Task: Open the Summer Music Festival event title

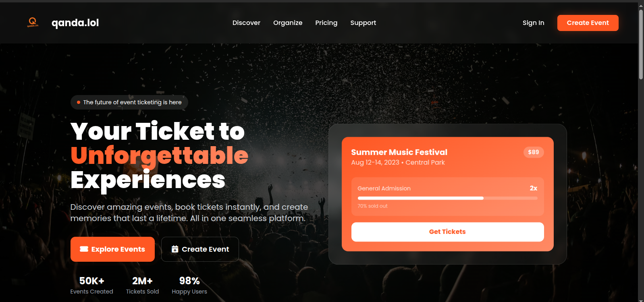Action: pos(399,152)
